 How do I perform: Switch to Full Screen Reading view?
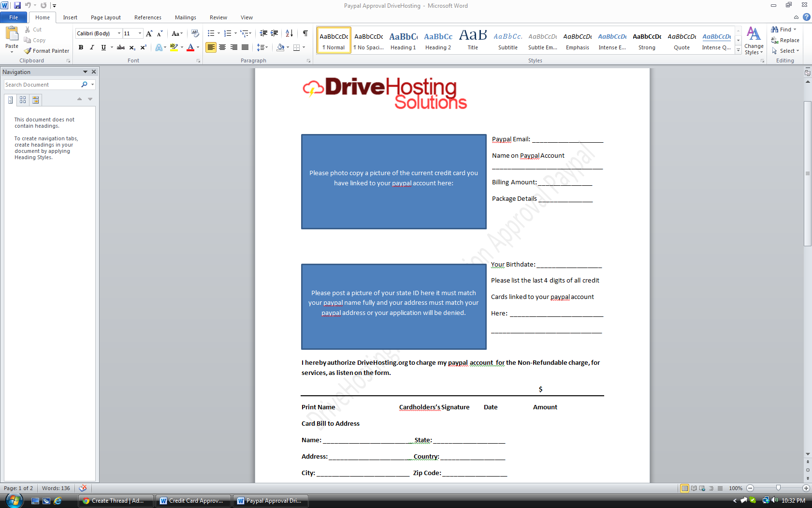point(694,488)
